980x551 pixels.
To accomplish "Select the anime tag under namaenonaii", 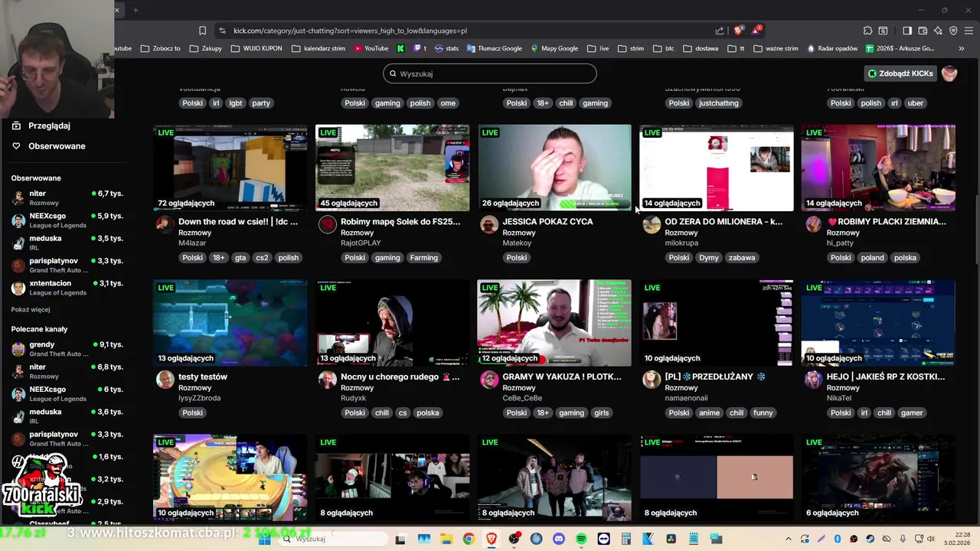I will (709, 413).
